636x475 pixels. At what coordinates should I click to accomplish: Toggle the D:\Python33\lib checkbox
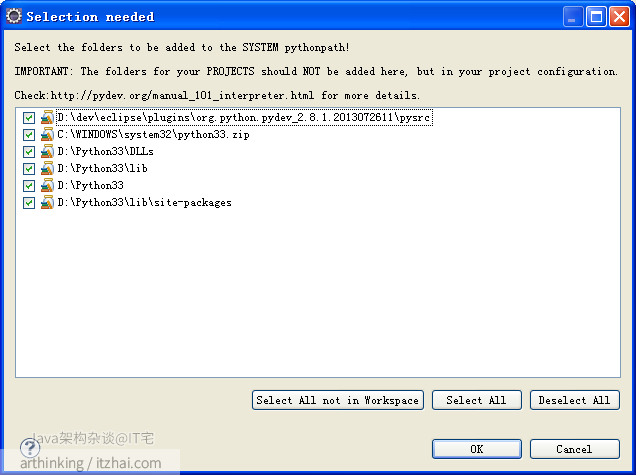point(29,169)
